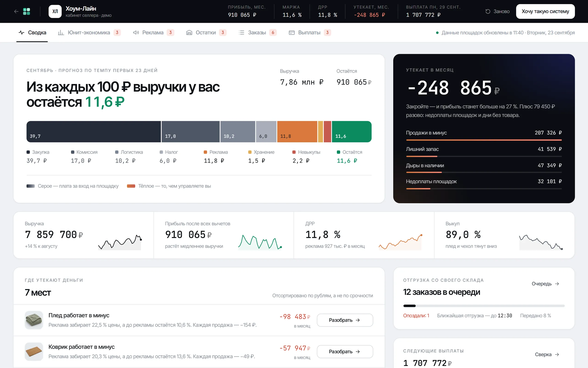Click the Опоздали: 1 red text
588x368 pixels.
point(416,316)
